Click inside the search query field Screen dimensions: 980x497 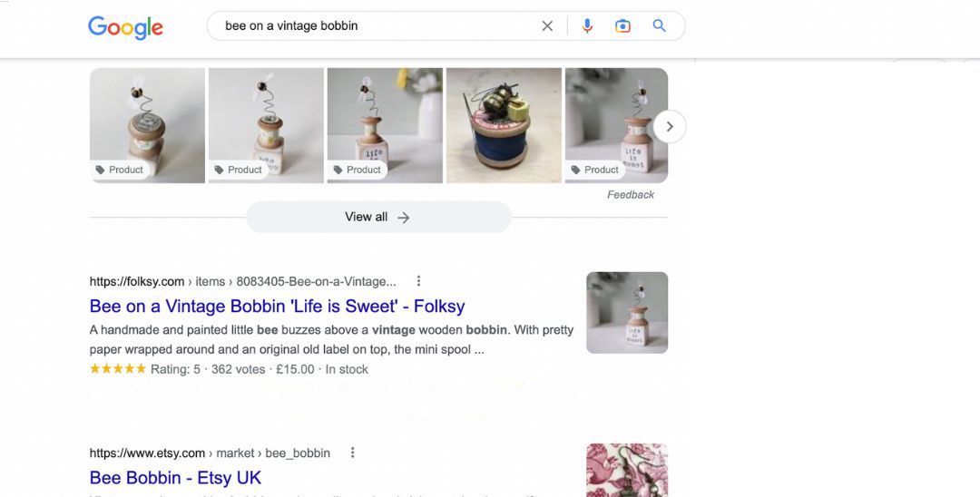pyautogui.click(x=372, y=26)
